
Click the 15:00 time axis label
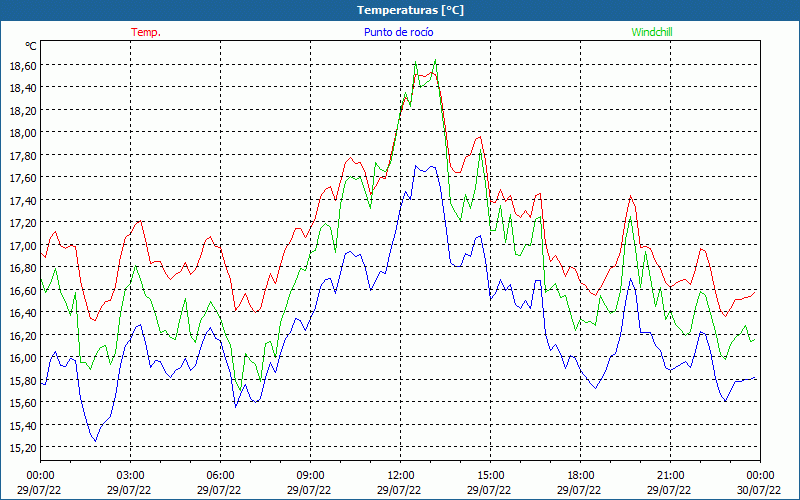490,476
